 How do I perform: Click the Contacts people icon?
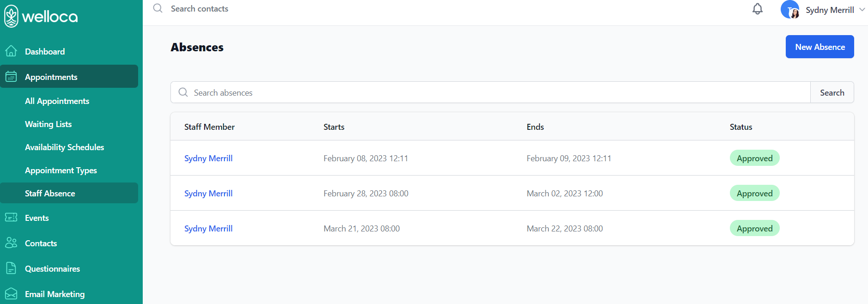[x=11, y=243]
